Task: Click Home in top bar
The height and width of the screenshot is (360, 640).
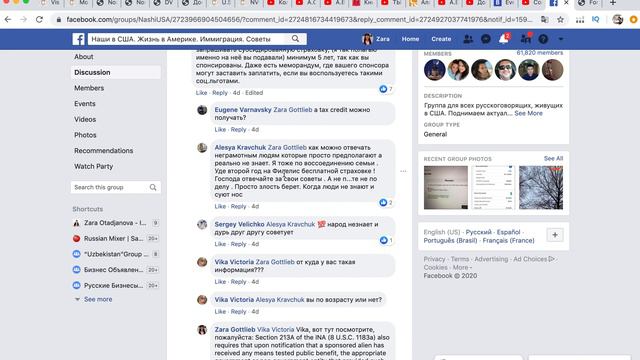Action: click(410, 39)
